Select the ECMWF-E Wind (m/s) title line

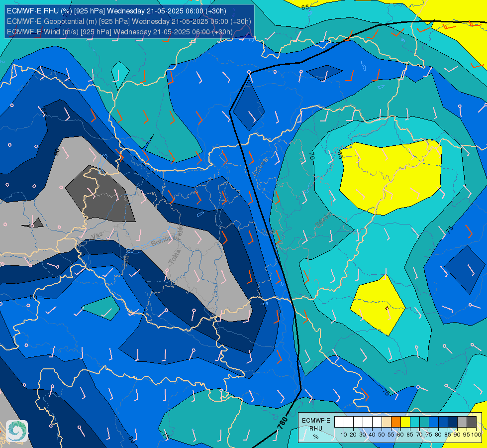(119, 32)
